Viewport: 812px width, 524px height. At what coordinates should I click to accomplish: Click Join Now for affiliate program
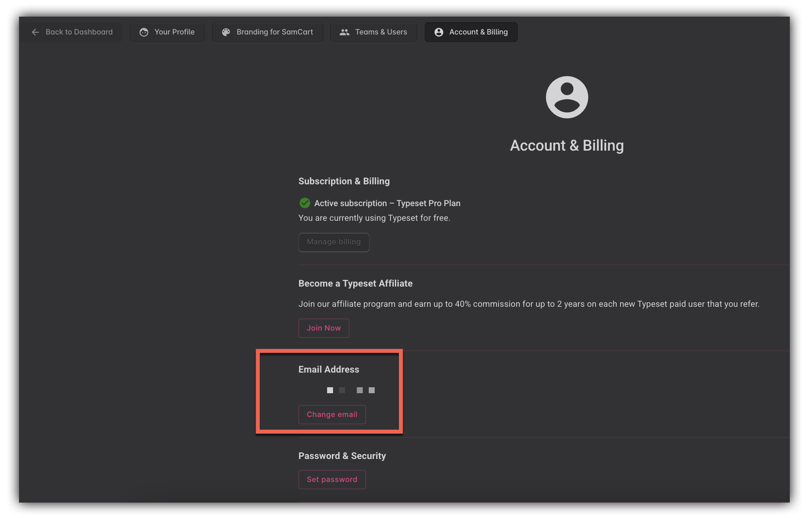pos(324,328)
